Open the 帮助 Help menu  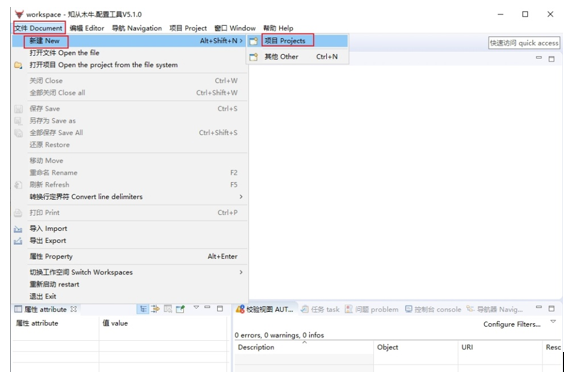point(278,28)
